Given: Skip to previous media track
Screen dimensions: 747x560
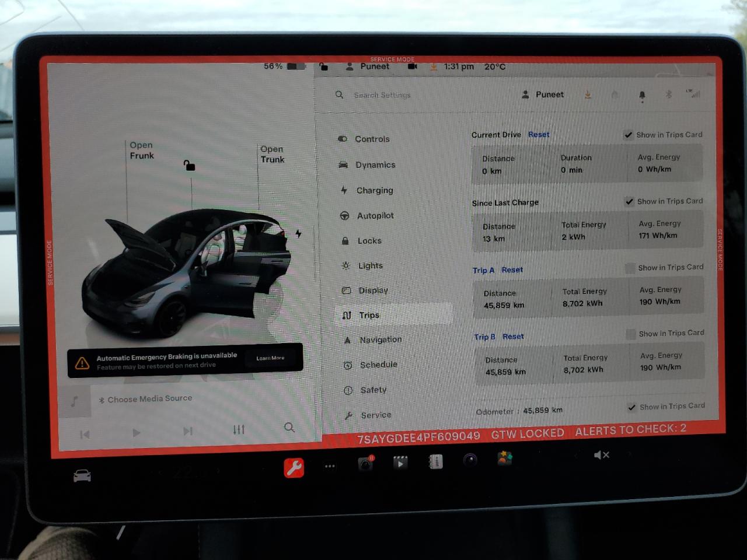Looking at the screenshot, I should click(x=85, y=434).
